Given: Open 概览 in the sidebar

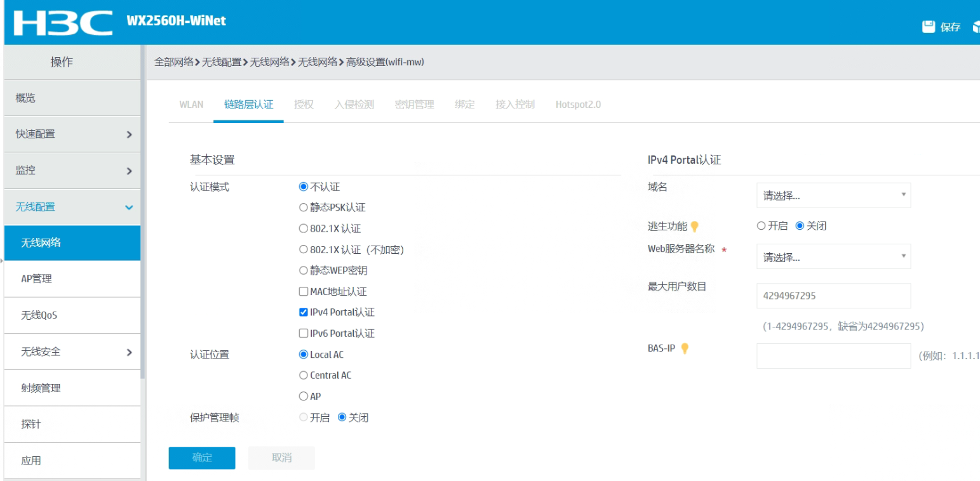Looking at the screenshot, I should (72, 98).
